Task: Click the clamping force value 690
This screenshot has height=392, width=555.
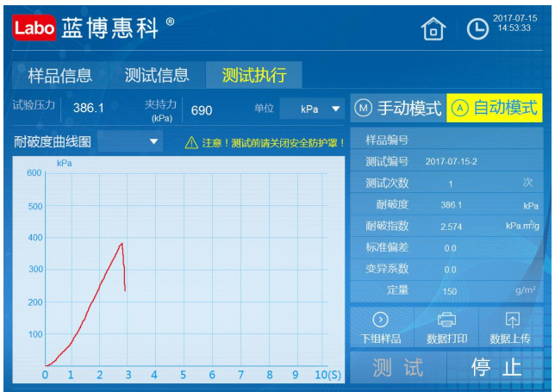Action: [x=202, y=109]
